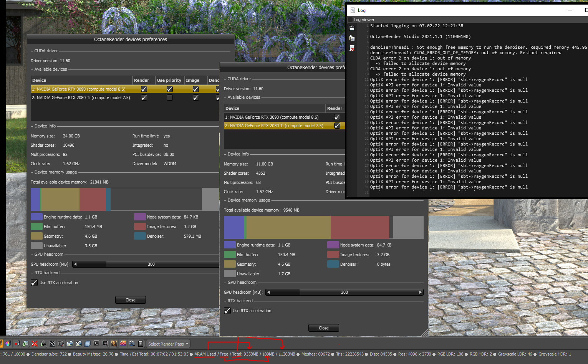Click 'Started logging on 07.02.22' log line

click(417, 26)
